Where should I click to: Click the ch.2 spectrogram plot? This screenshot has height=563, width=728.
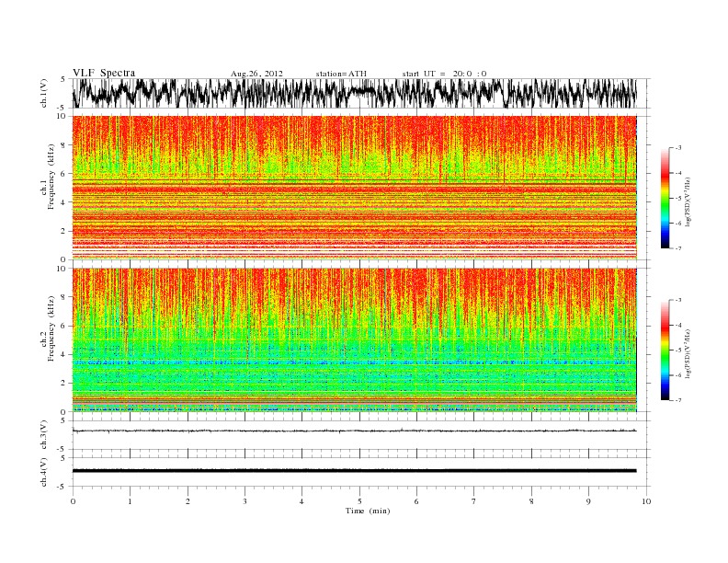pos(355,340)
